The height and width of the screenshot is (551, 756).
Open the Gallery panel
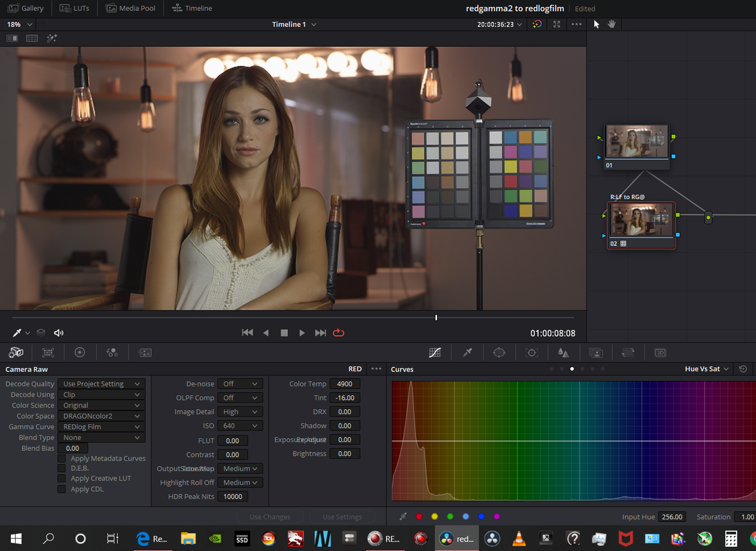point(26,8)
